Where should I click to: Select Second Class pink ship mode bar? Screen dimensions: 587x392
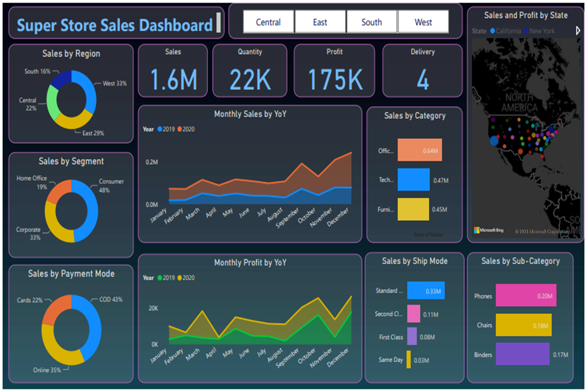[x=414, y=314]
